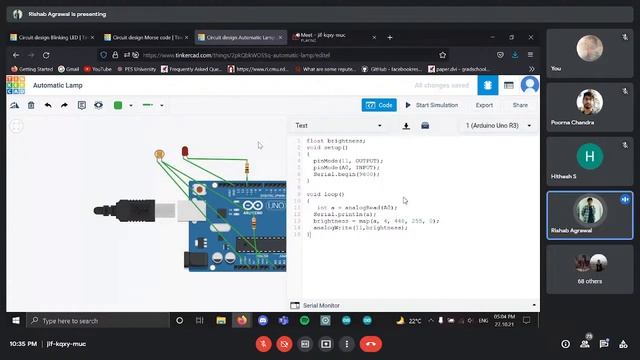The width and height of the screenshot is (640, 360).
Task: Redo the last undone edit
Action: click(64, 105)
